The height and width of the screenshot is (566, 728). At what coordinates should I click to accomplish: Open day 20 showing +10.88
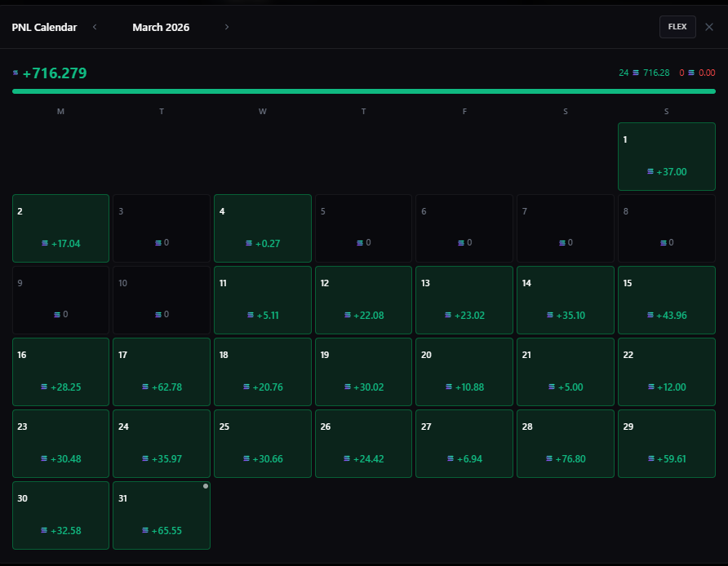point(464,372)
